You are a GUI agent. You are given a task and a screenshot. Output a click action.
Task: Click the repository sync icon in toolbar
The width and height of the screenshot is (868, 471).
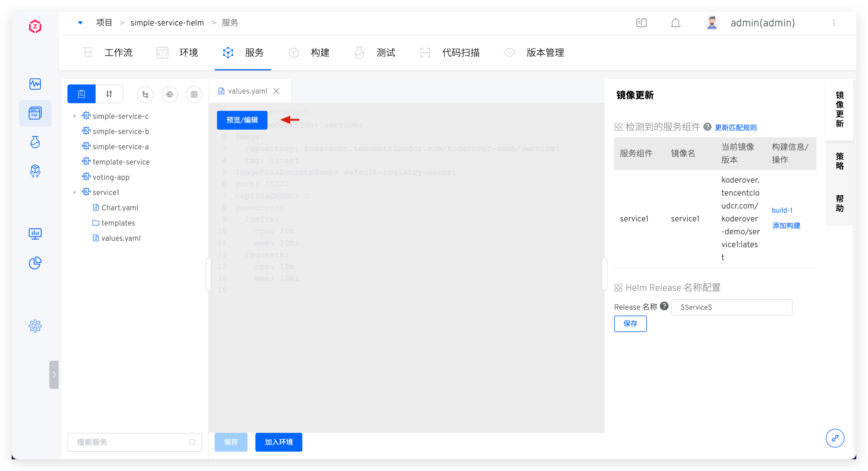point(145,94)
